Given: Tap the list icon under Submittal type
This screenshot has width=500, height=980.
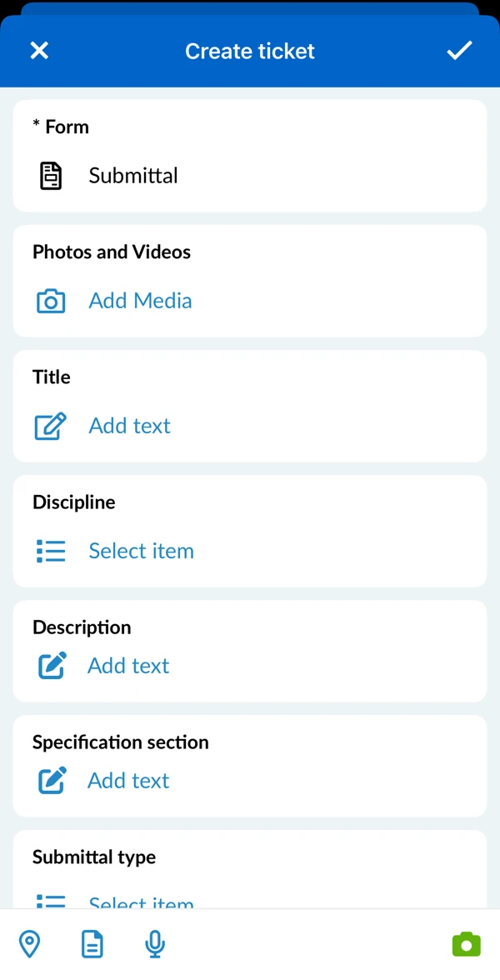Looking at the screenshot, I should (51, 902).
